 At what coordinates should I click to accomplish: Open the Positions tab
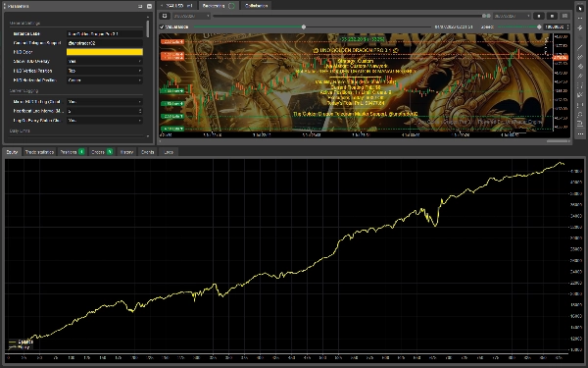click(x=72, y=152)
